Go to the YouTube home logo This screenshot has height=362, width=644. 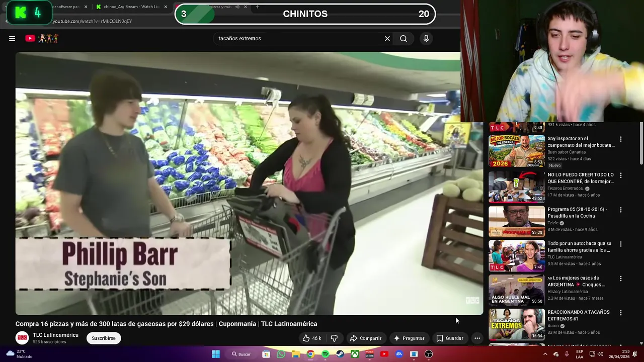pos(42,38)
